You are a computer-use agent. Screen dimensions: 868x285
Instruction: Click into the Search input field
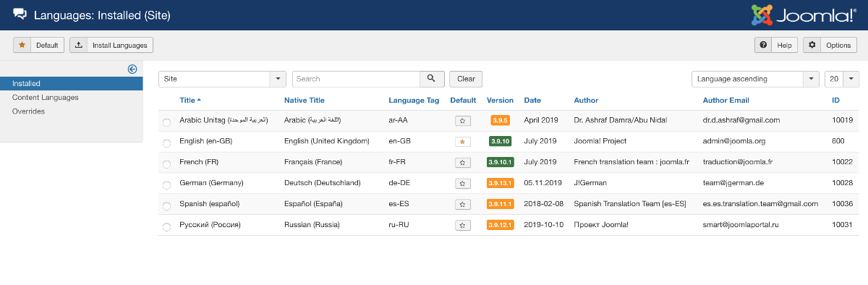coord(356,79)
